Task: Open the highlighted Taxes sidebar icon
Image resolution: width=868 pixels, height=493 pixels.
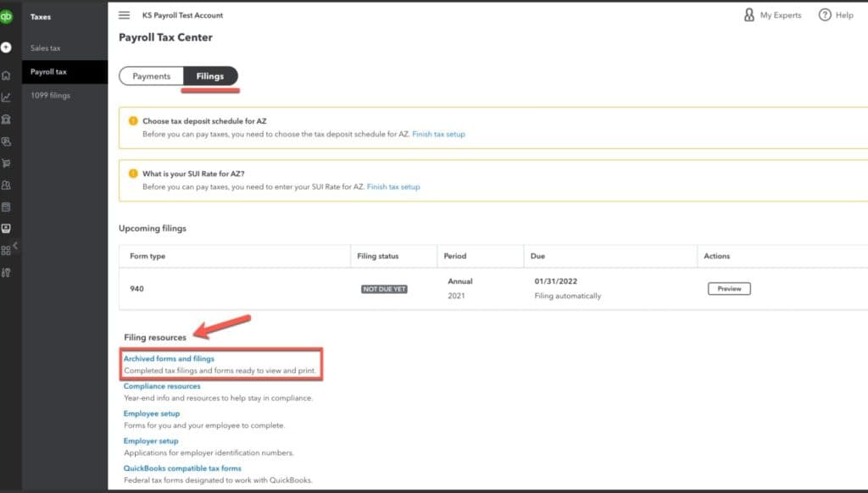Action: [6, 228]
